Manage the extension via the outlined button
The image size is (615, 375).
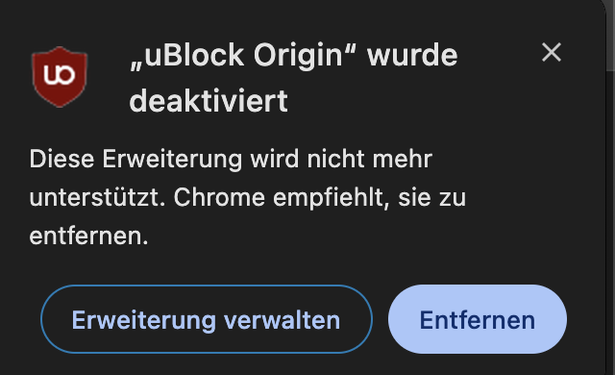[206, 319]
